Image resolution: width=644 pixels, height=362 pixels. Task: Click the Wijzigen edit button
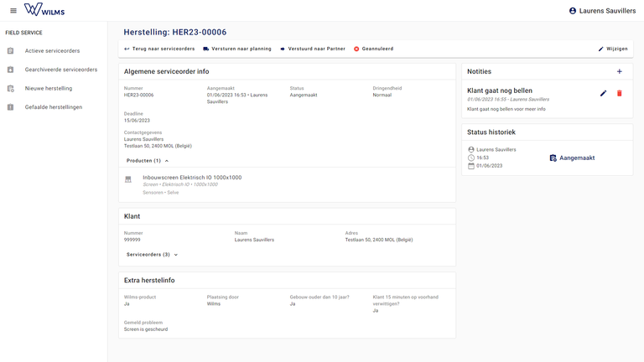[x=612, y=49]
